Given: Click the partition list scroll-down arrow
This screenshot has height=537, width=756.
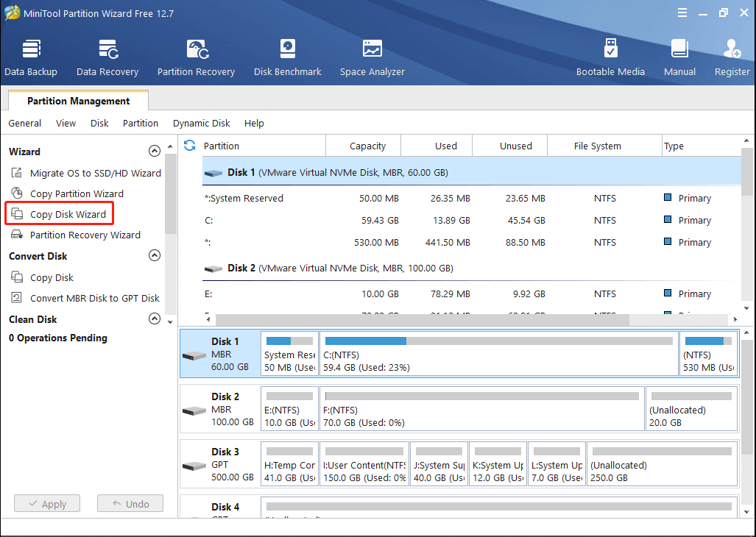Looking at the screenshot, I should tap(747, 308).
